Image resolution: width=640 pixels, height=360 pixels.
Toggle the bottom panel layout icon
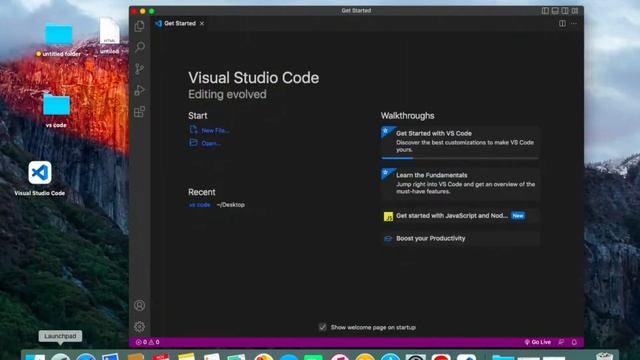coord(555,11)
